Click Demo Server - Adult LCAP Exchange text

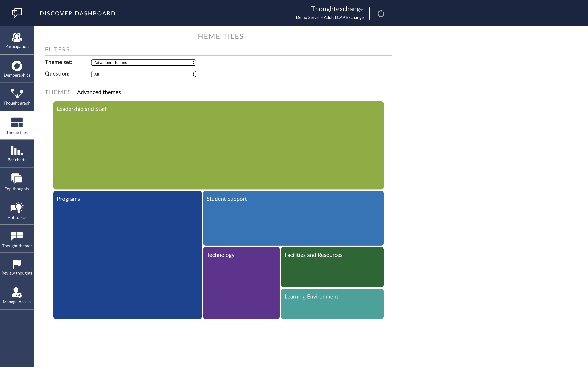pos(330,17)
